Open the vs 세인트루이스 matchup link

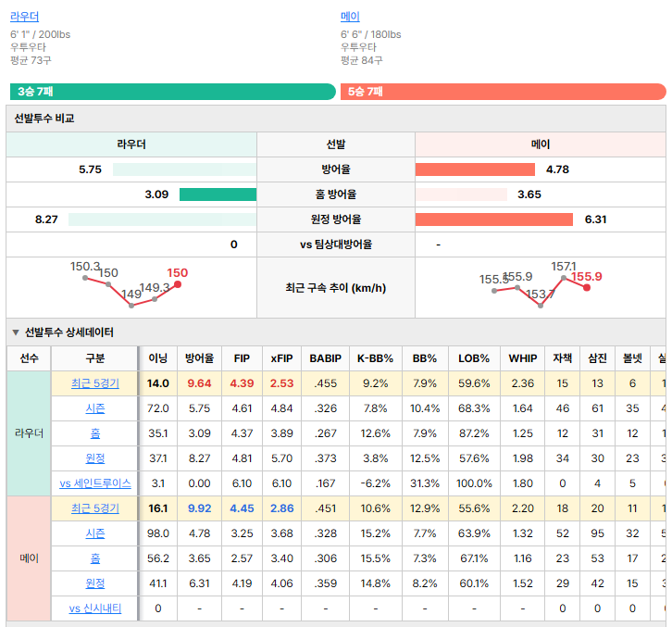click(95, 483)
